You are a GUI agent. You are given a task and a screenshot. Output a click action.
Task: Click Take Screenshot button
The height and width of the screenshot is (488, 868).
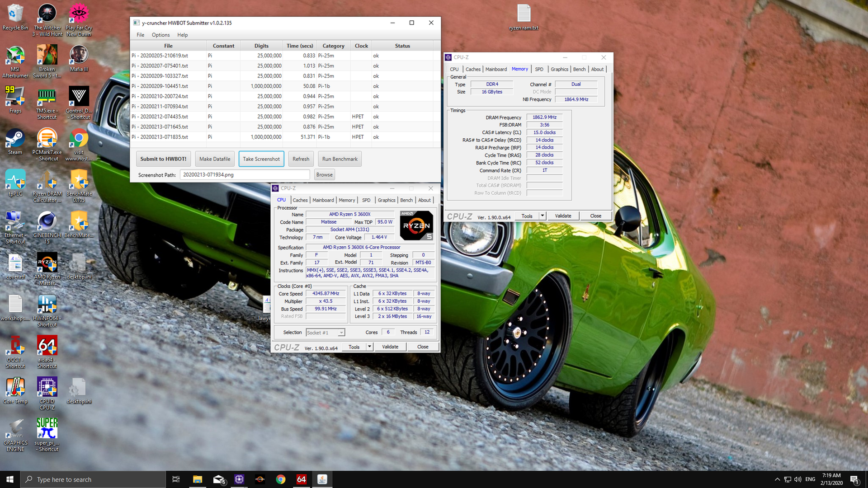261,159
